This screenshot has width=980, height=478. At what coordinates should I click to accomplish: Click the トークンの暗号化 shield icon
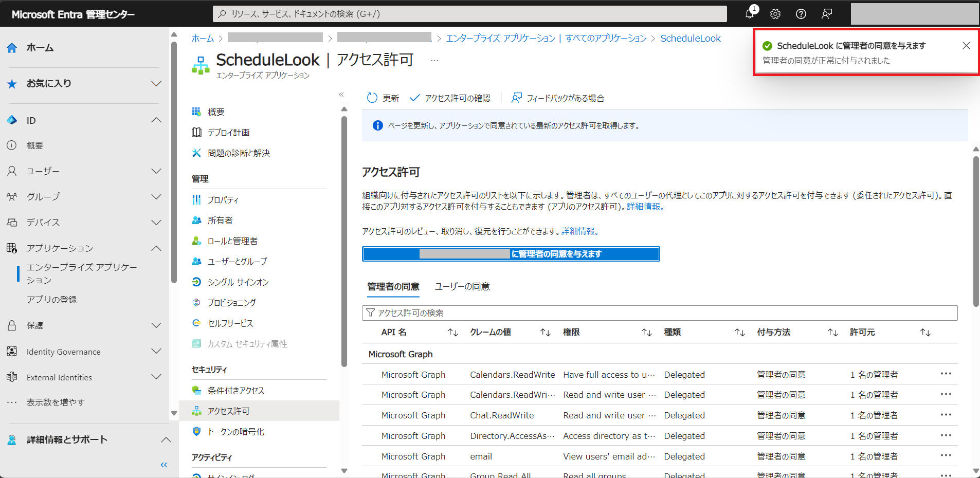tap(196, 431)
